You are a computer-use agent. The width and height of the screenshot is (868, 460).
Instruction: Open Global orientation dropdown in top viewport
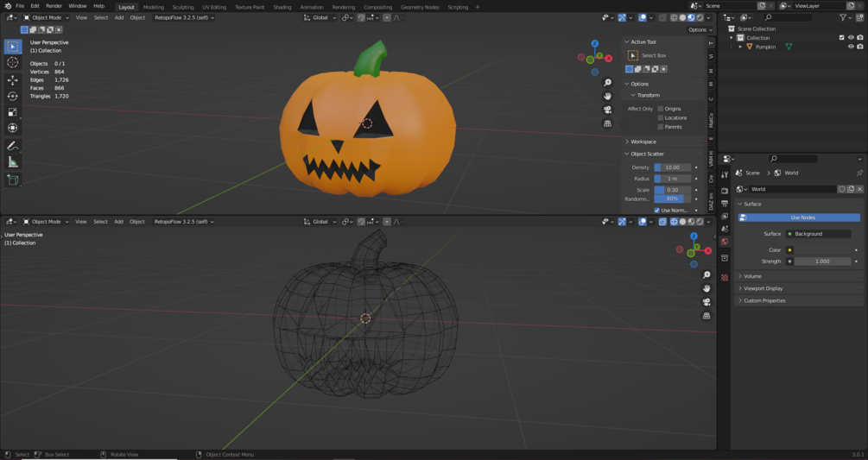click(320, 17)
